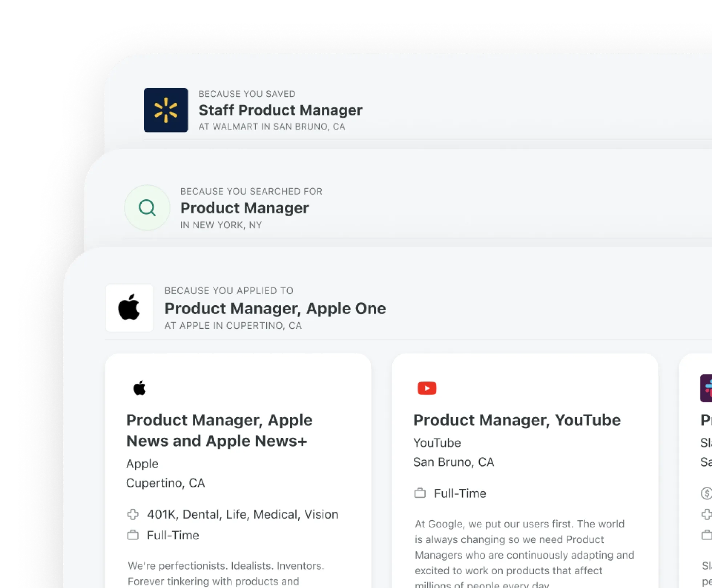Click the briefcase icon beside YouTube Full-Time

pos(420,493)
